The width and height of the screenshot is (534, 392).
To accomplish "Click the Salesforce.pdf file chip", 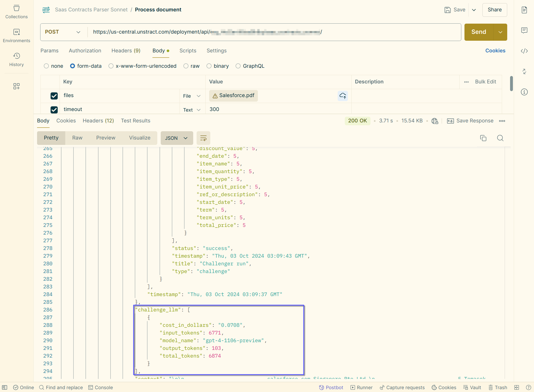I will click(233, 96).
